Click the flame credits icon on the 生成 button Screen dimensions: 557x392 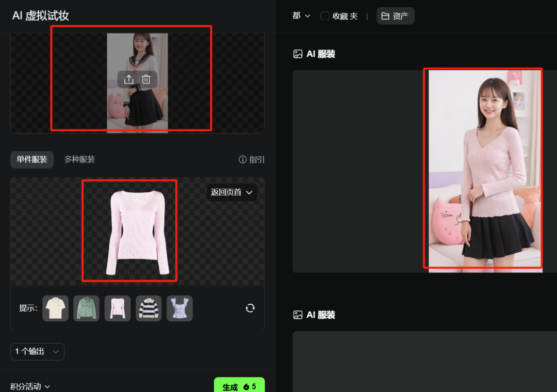tap(247, 386)
